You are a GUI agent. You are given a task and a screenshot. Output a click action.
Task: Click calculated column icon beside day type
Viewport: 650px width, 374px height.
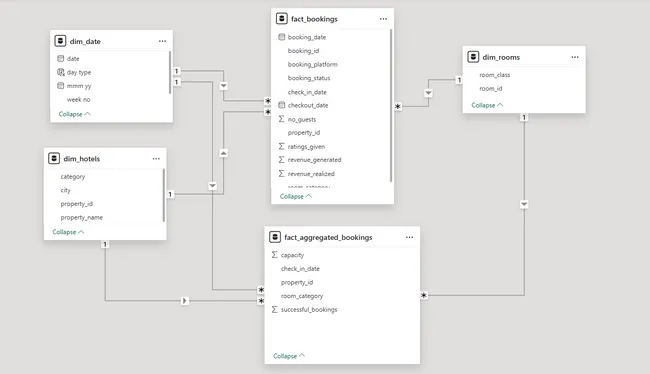(x=61, y=72)
